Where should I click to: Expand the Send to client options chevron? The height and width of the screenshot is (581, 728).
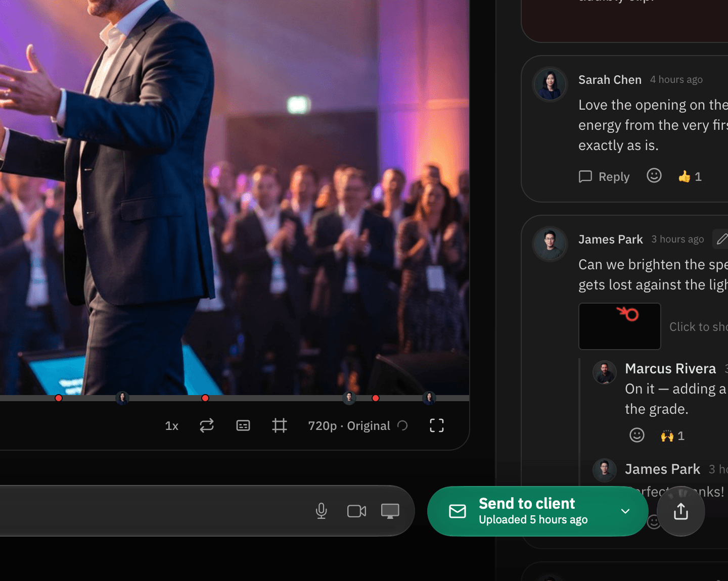[x=625, y=511]
